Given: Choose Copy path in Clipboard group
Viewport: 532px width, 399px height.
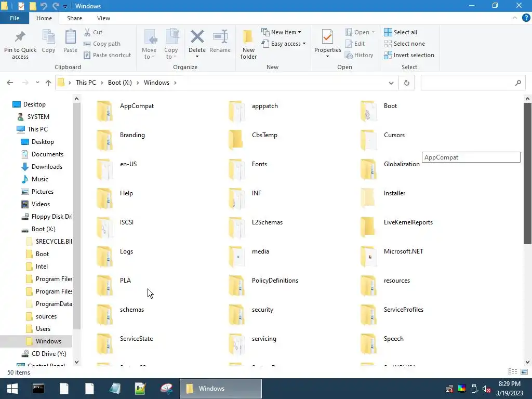Looking at the screenshot, I should click(102, 44).
